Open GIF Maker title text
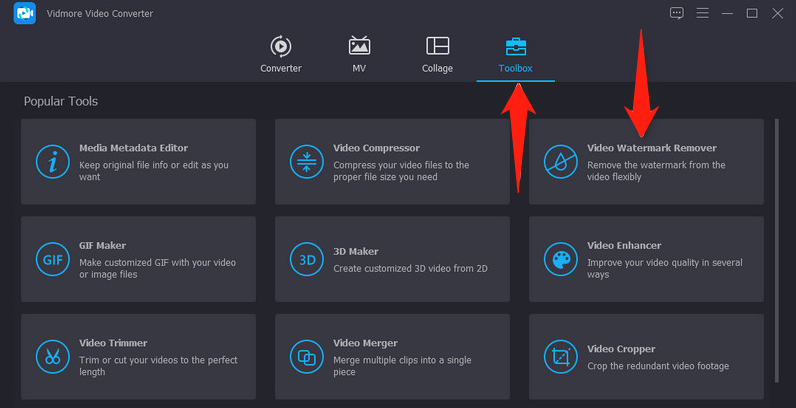Viewport: 796px width, 408px height. point(103,246)
